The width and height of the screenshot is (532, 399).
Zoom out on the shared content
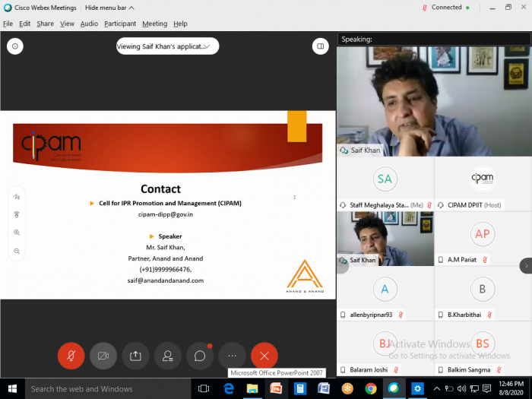[17, 251]
